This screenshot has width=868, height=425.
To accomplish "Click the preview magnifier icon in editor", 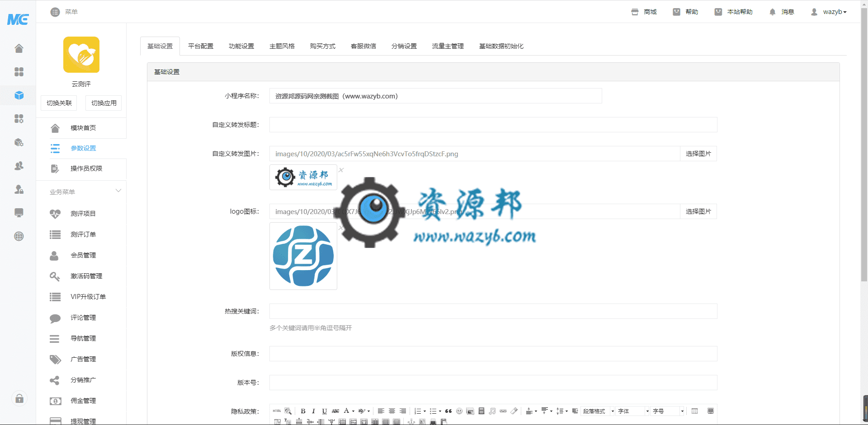I will (x=288, y=411).
